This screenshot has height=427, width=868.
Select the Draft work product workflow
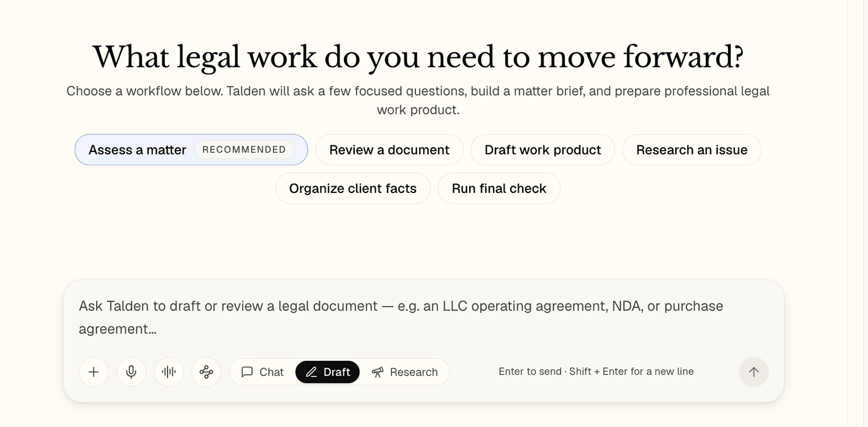point(542,150)
